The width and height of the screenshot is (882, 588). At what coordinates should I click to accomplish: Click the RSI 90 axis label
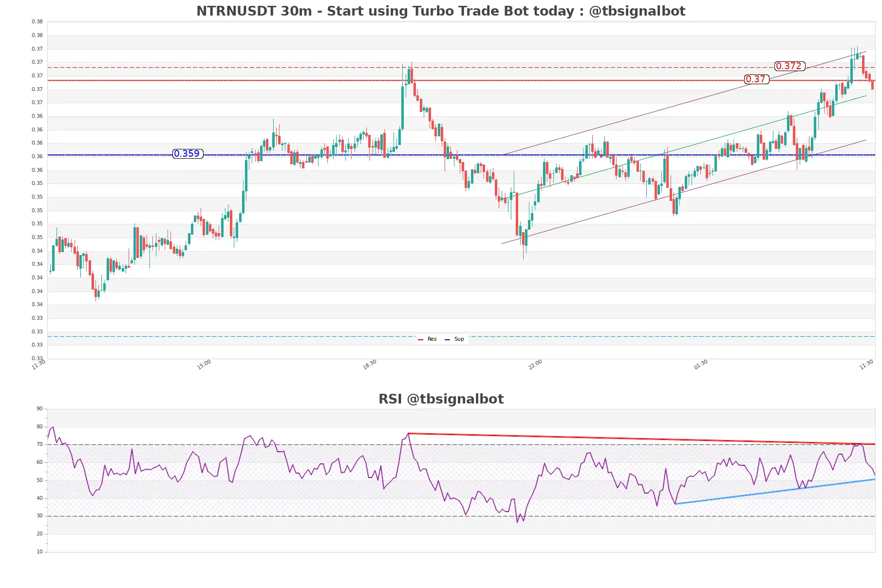39,409
